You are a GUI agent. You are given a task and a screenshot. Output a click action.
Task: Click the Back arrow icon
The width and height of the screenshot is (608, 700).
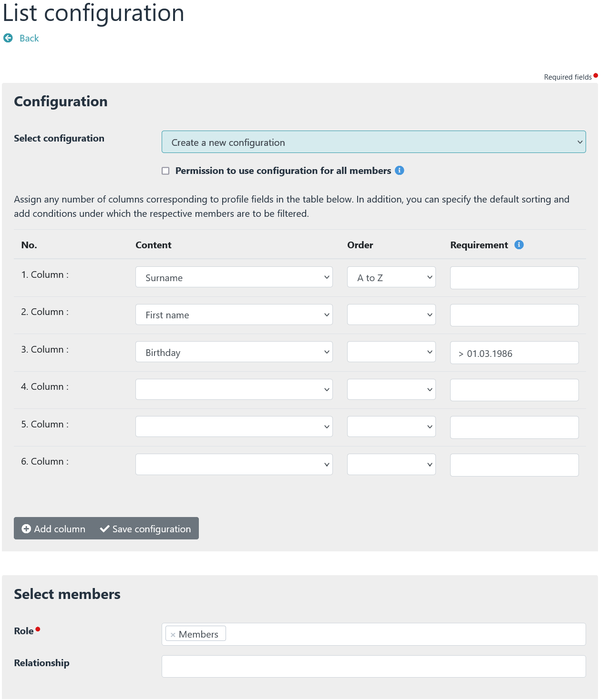[x=8, y=38]
